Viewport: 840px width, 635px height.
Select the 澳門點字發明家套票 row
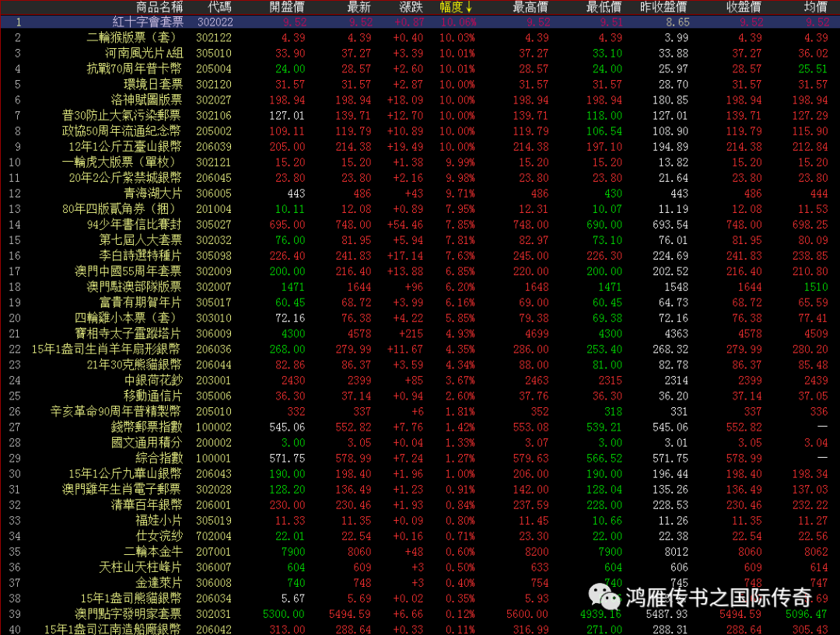420,614
